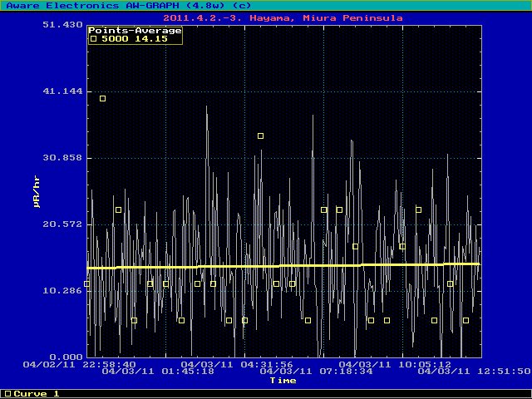
Task: Click the yellow average trend line
Action: pos(283,266)
